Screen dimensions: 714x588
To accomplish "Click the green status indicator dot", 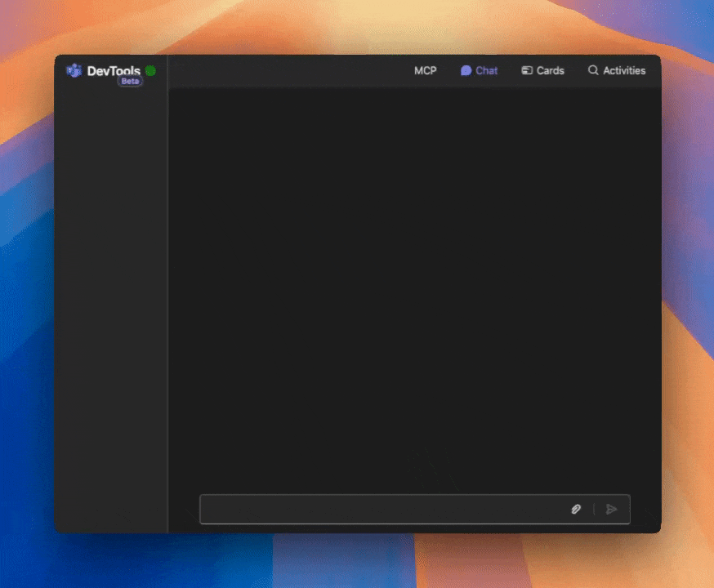I will coord(149,70).
